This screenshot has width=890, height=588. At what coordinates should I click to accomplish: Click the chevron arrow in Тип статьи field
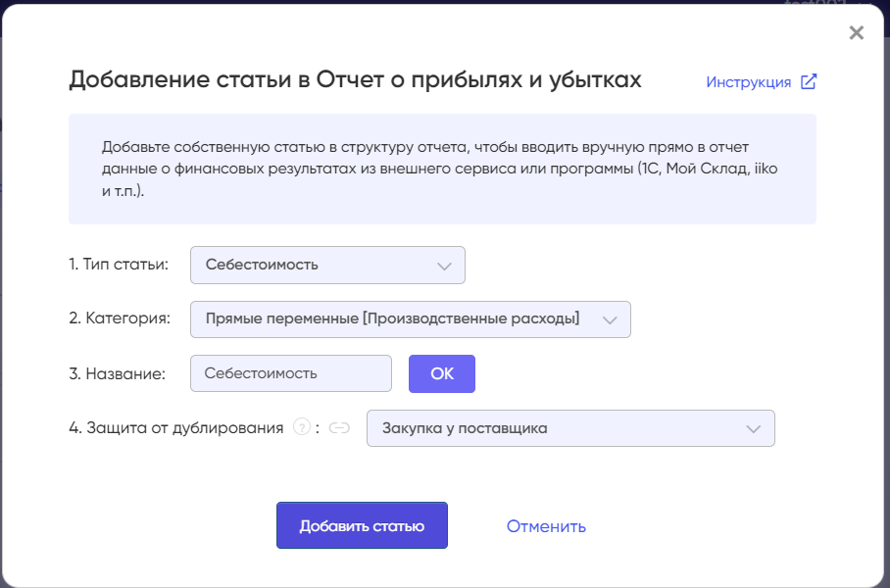(444, 267)
